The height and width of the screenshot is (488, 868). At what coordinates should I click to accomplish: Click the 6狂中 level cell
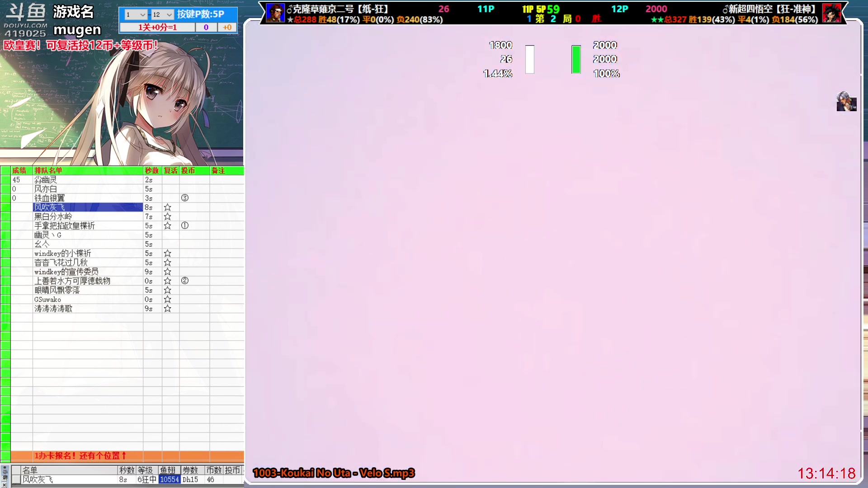[x=146, y=479]
